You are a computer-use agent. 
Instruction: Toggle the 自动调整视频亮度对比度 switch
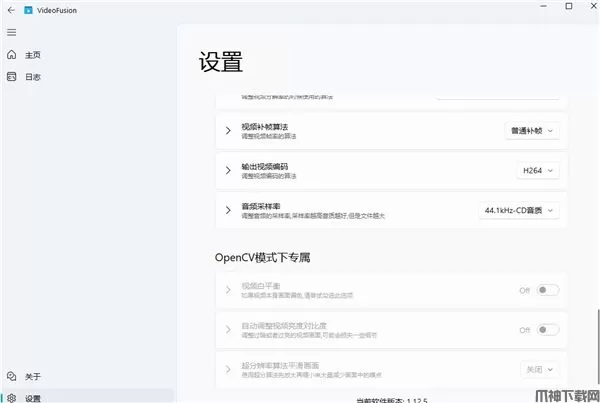click(547, 329)
